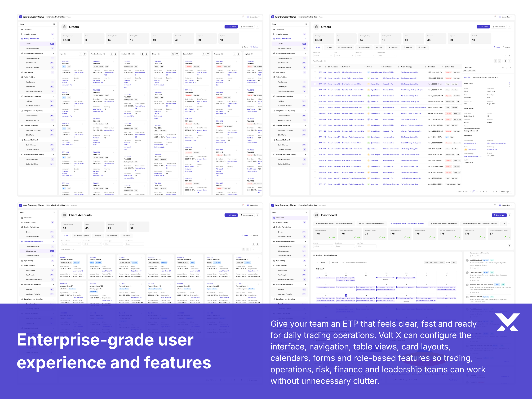Click filter funnel icon in Orders table window
532x399 pixels.
coord(505,56)
